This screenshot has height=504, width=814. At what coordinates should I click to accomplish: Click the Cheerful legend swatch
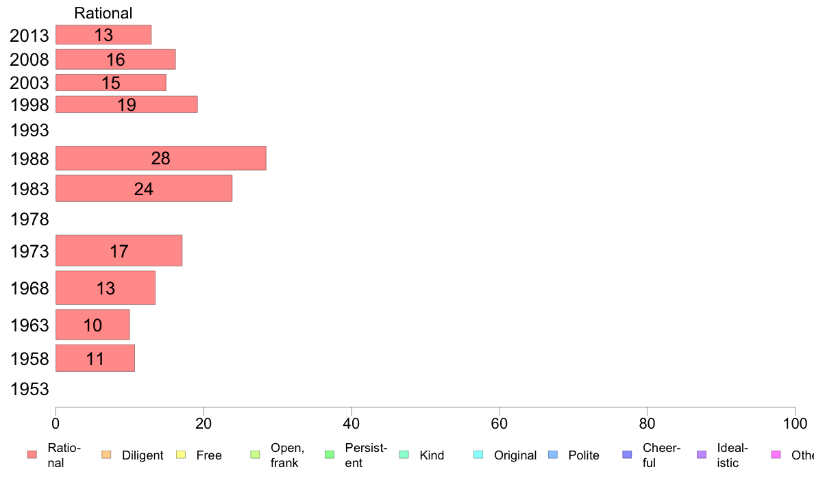tap(627, 455)
